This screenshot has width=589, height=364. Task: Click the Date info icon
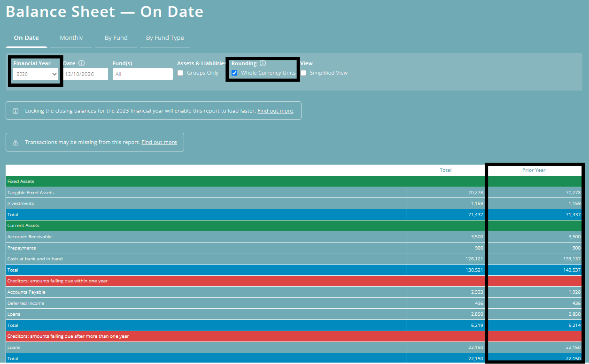(x=82, y=63)
